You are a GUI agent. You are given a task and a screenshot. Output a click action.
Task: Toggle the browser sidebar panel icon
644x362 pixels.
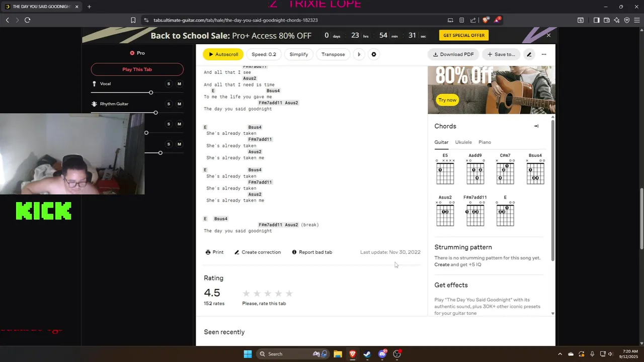(596, 20)
